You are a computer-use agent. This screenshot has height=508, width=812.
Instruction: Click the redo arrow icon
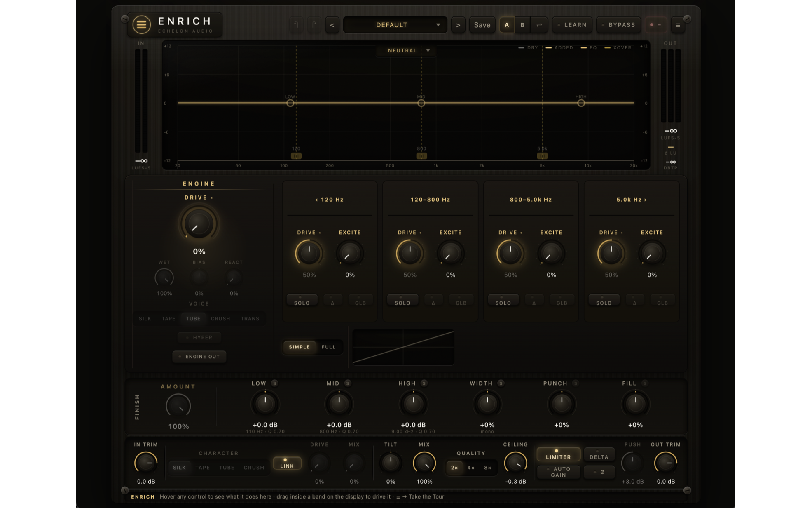(314, 25)
